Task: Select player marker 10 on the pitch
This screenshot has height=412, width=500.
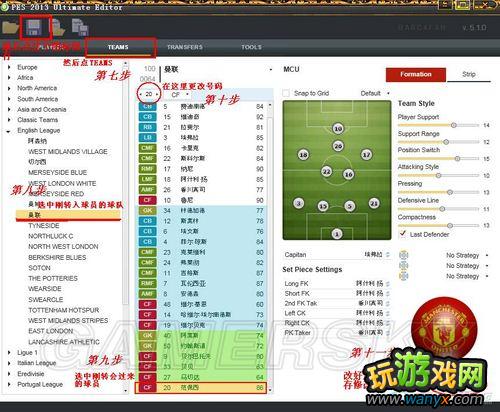Action: (338, 129)
